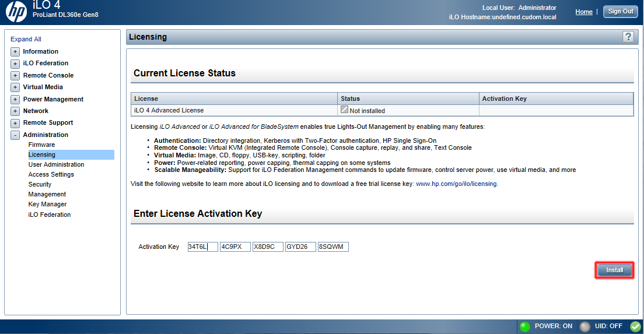The image size is (644, 334).
Task: Open the Key Manager page
Action: (47, 204)
